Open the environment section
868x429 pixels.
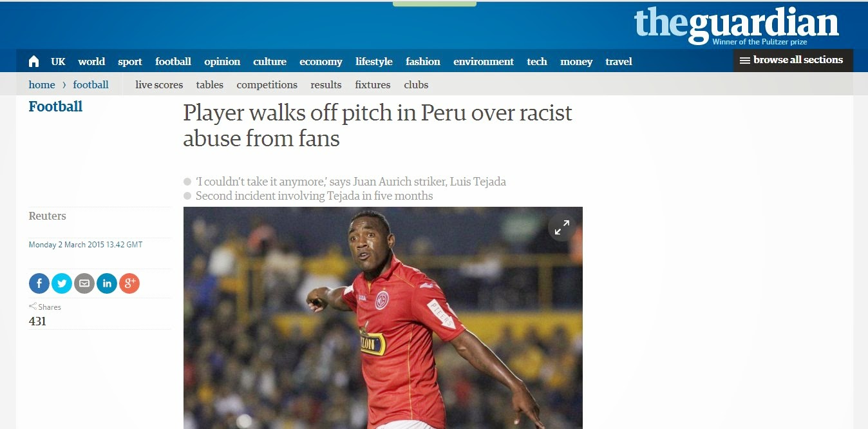click(x=484, y=62)
